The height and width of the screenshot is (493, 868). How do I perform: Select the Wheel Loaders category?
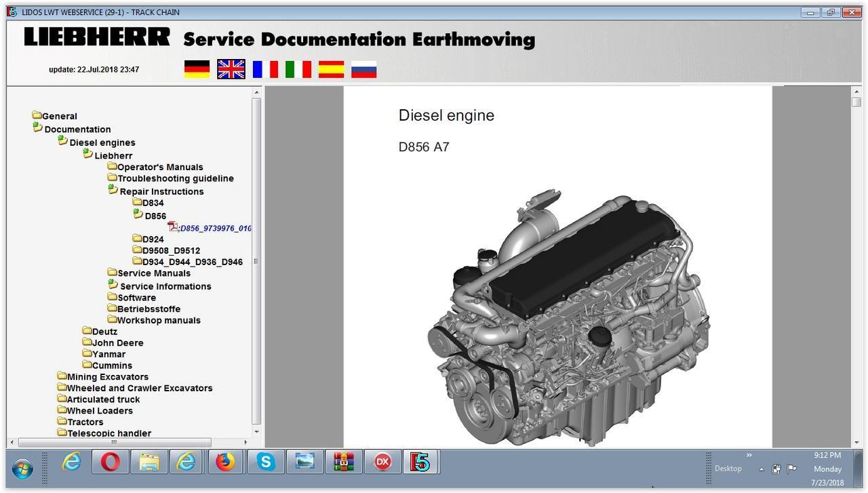tap(99, 411)
